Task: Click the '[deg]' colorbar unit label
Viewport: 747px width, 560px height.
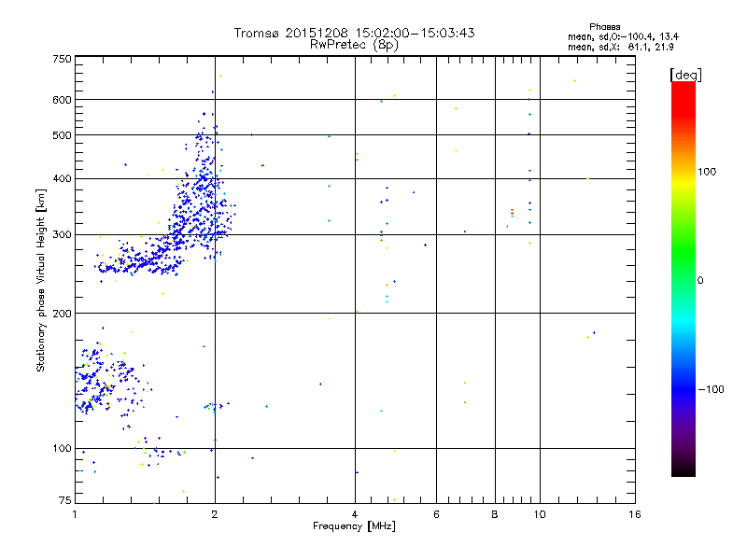Action: (x=685, y=75)
